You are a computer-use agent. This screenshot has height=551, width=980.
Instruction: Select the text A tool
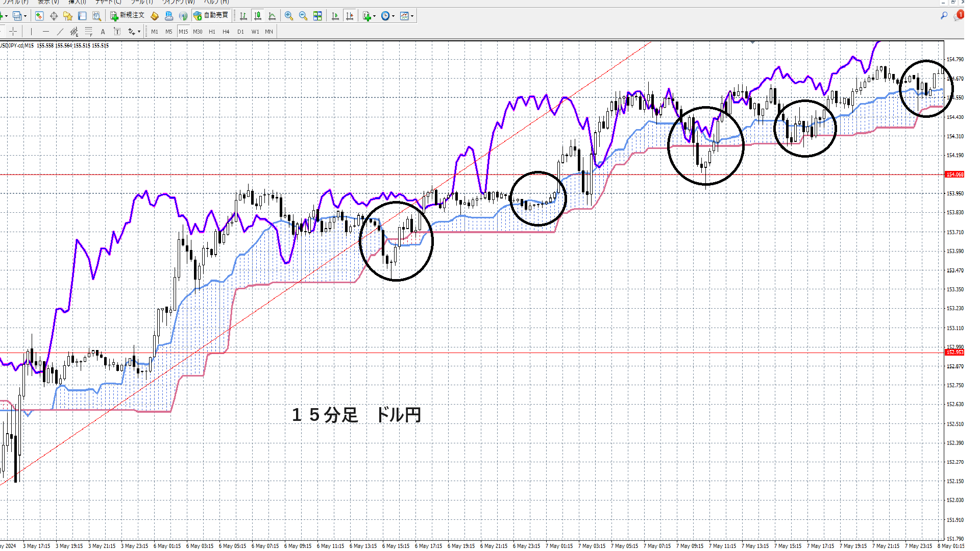(x=103, y=32)
